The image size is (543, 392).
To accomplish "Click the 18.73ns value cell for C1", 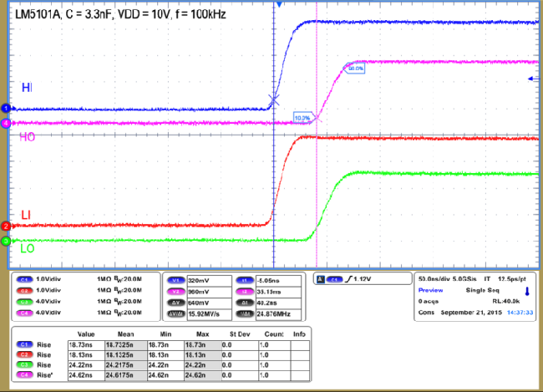I will [86, 345].
